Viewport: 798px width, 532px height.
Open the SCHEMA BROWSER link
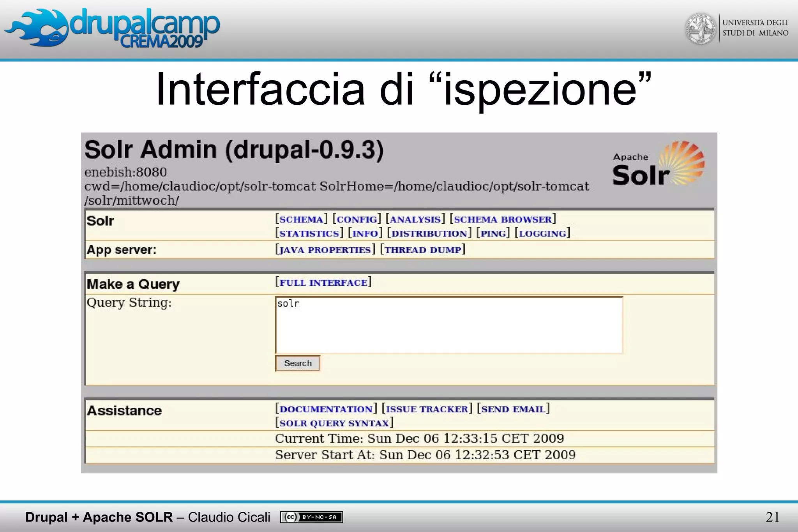503,219
